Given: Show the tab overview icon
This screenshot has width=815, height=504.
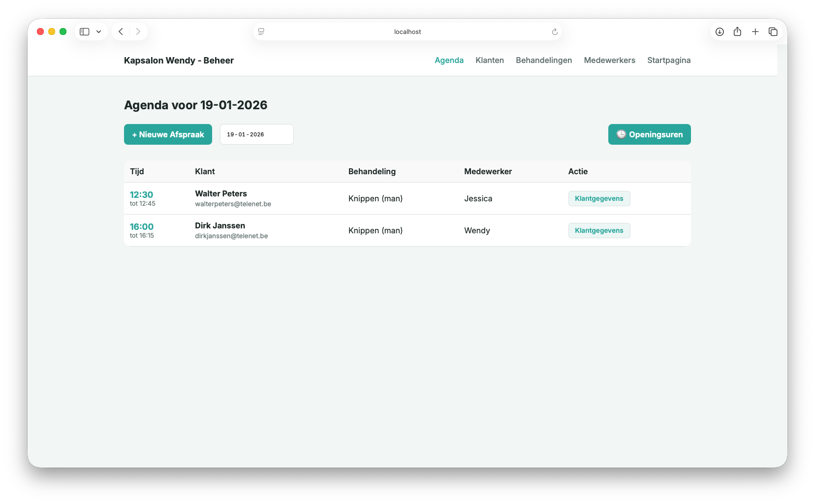Looking at the screenshot, I should pyautogui.click(x=773, y=31).
